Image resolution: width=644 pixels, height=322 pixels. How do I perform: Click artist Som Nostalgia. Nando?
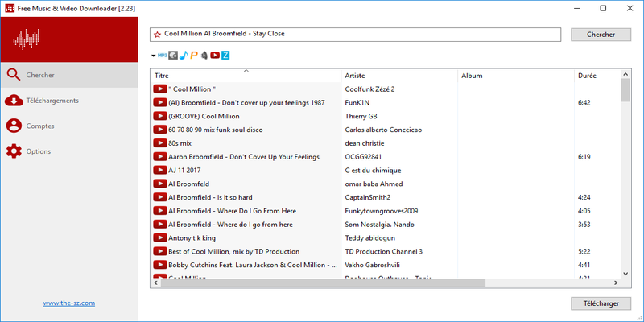click(379, 225)
